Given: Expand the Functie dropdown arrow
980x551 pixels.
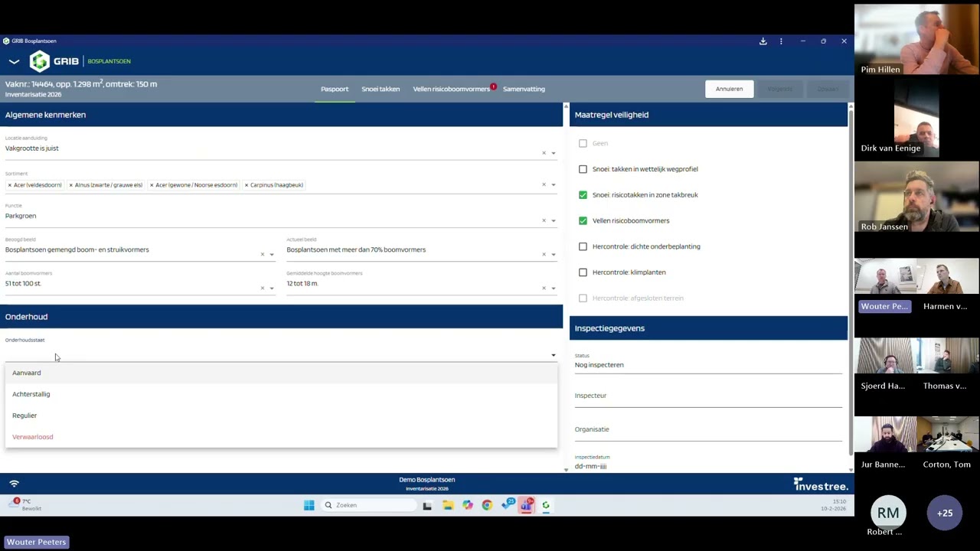Looking at the screenshot, I should (554, 220).
